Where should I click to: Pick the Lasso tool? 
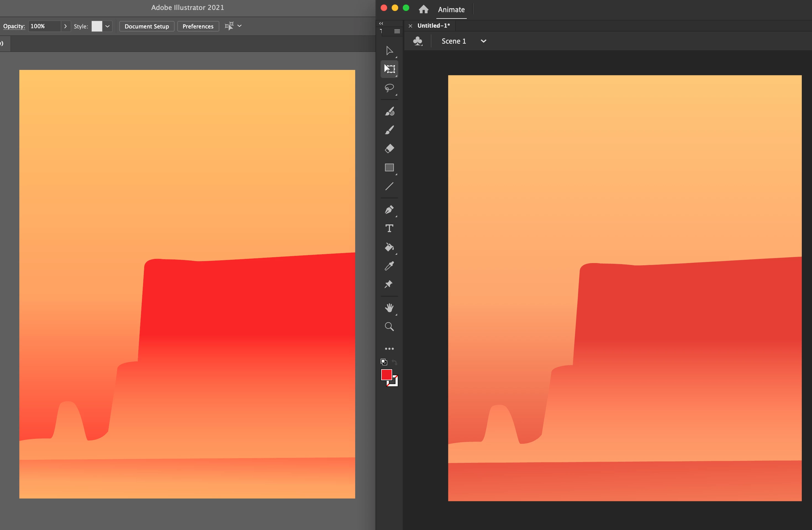[389, 88]
